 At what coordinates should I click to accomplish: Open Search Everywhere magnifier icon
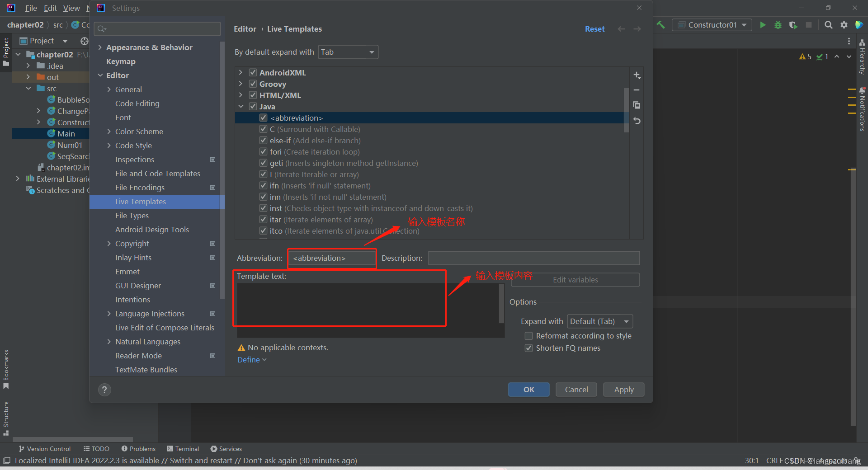point(828,25)
